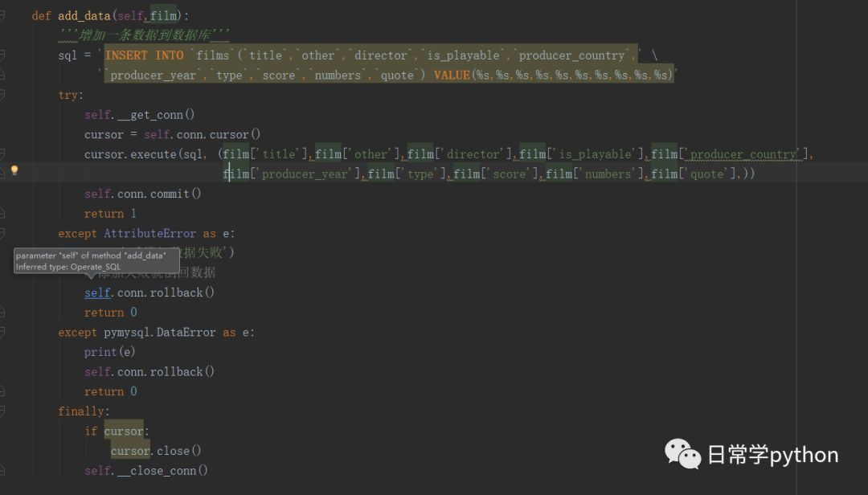Click the yellow lightbulb intention icon
The width and height of the screenshot is (868, 495).
[14, 170]
